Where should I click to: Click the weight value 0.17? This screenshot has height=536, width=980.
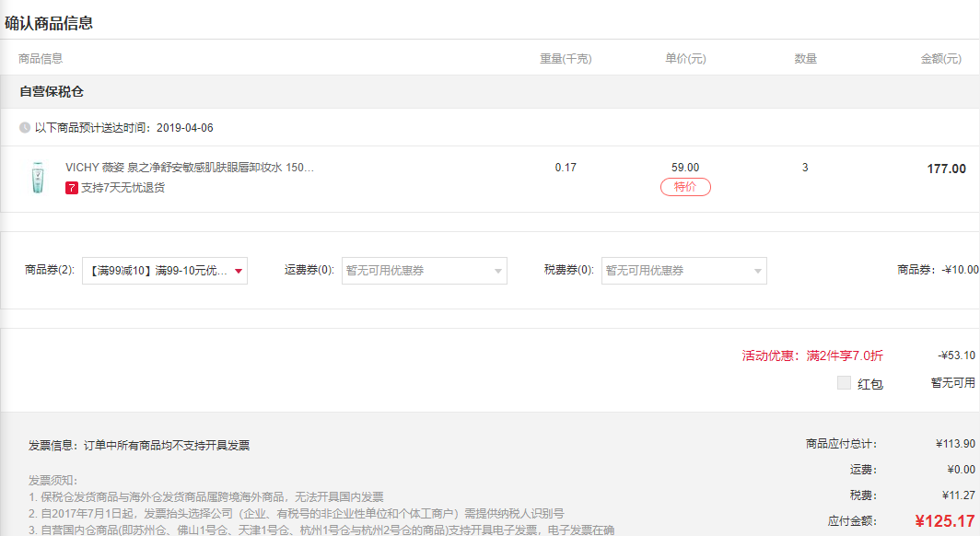click(x=566, y=168)
